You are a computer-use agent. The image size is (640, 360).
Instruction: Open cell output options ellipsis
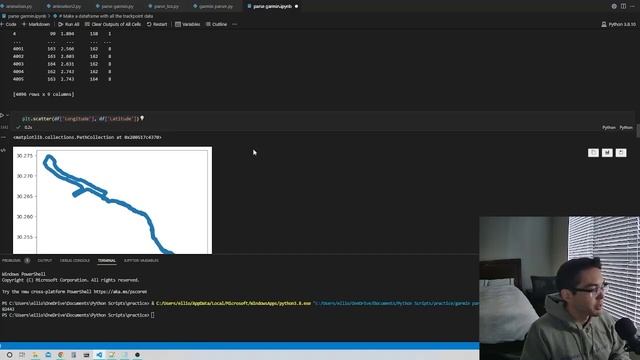4,137
